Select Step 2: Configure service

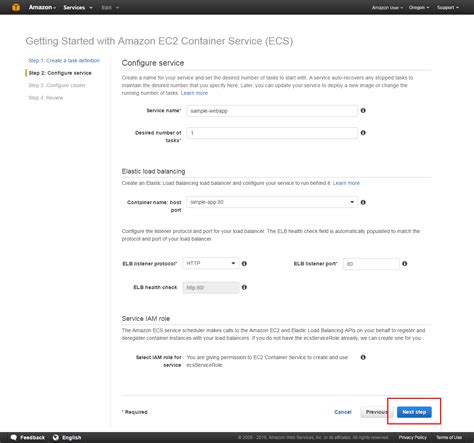[x=60, y=73]
